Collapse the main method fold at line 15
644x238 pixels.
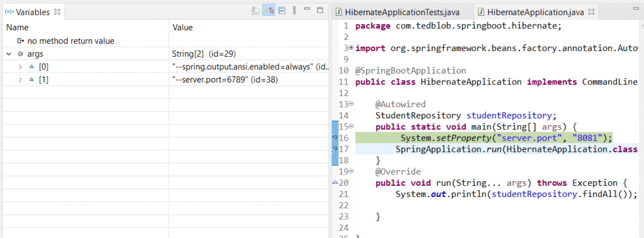point(351,127)
